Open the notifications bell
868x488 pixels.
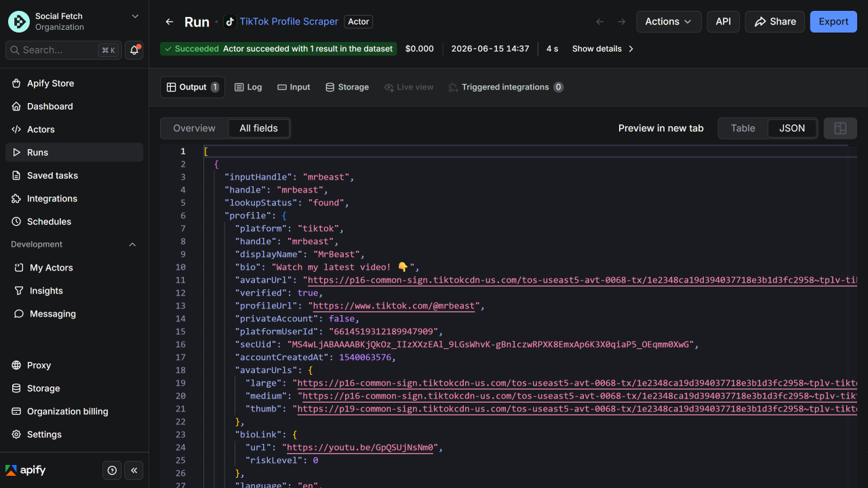pos(134,50)
